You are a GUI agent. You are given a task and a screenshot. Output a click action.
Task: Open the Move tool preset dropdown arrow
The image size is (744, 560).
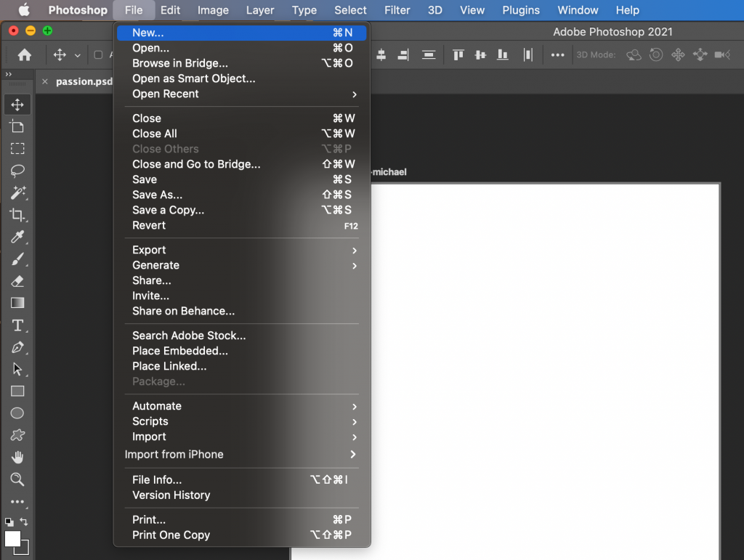coord(77,55)
